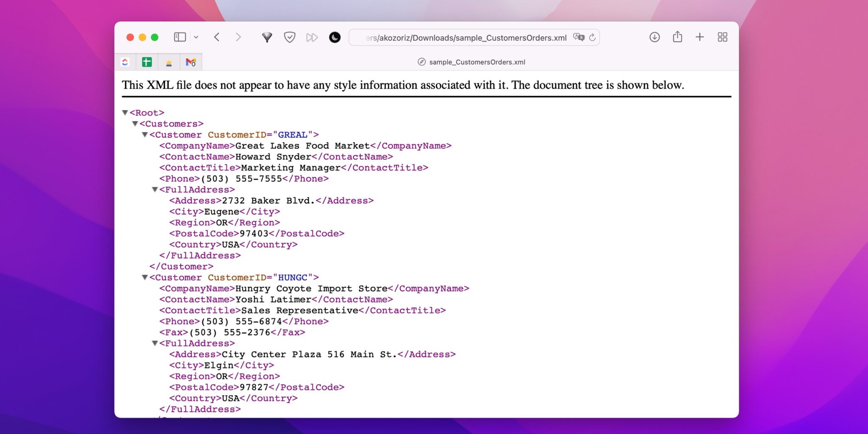The height and width of the screenshot is (434, 868).
Task: Collapse the FullAddress node under HUNGC
Action: point(155,343)
